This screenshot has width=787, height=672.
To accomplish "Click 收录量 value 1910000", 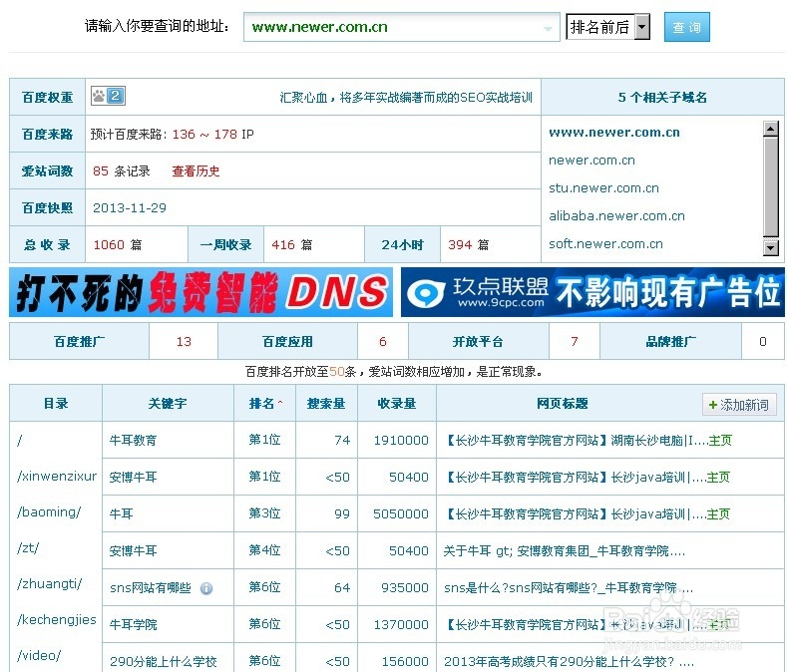I will point(401,441).
